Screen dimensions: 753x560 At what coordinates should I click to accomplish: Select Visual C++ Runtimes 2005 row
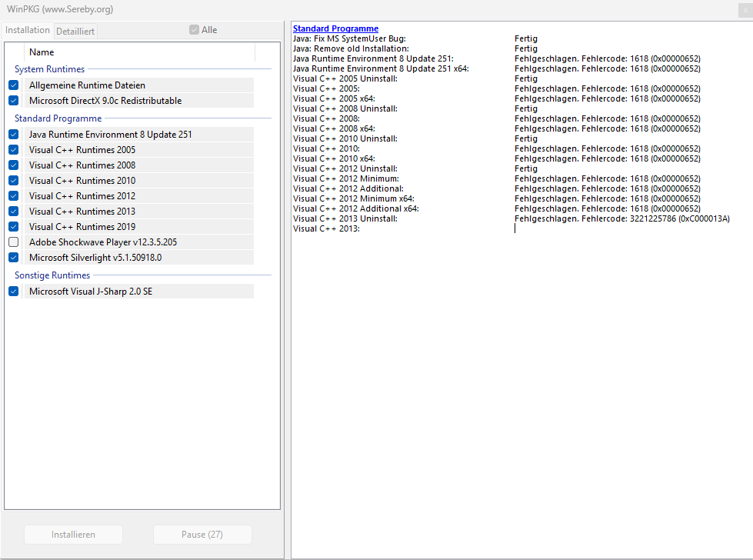pos(138,150)
